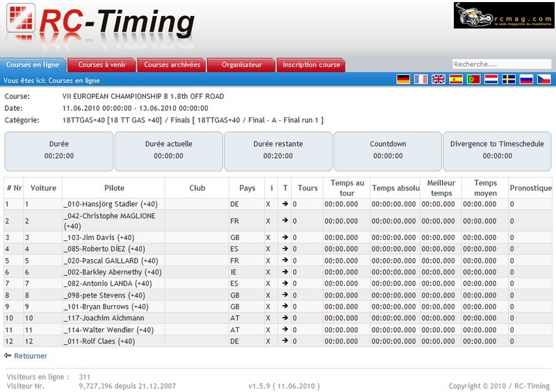Viewport: 556px width, 392px height.
Task: Click the Voiture column header
Action: [x=43, y=188]
